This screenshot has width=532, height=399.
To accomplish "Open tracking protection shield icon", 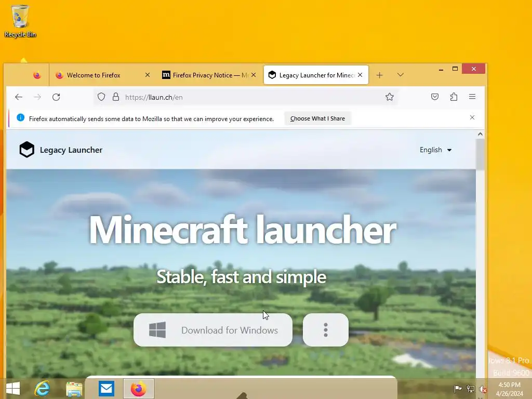I will (101, 97).
